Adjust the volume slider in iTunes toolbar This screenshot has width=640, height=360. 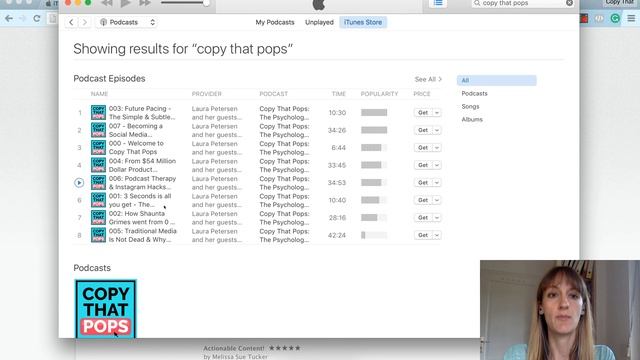point(185,3)
